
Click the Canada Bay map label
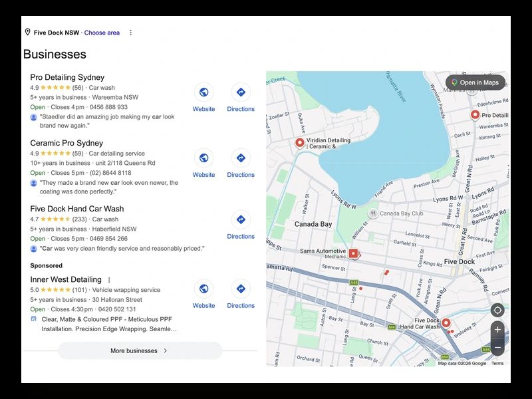pyautogui.click(x=313, y=224)
